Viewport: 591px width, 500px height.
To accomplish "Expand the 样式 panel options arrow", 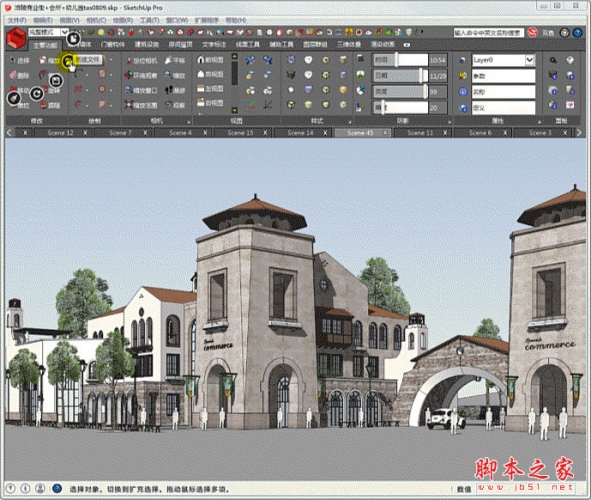I will coord(349,122).
